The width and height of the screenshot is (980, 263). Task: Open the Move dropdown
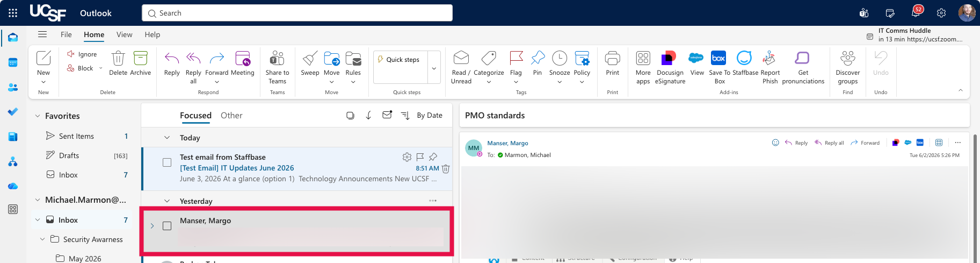pos(332,82)
